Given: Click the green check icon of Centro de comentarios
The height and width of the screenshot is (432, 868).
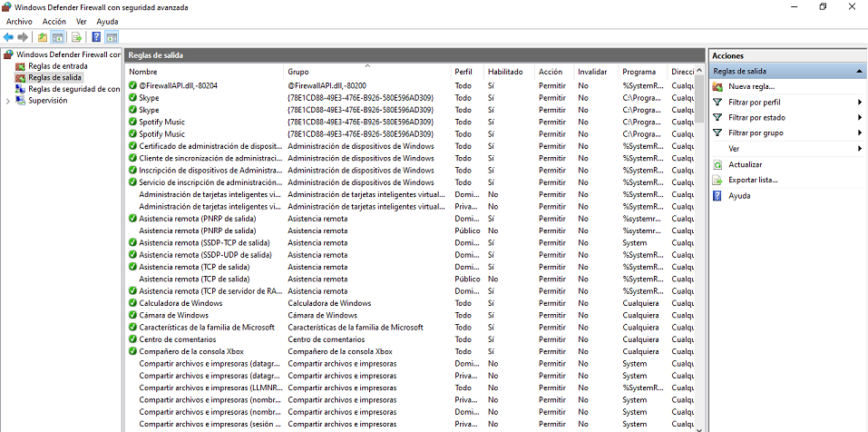Looking at the screenshot, I should click(x=132, y=339).
